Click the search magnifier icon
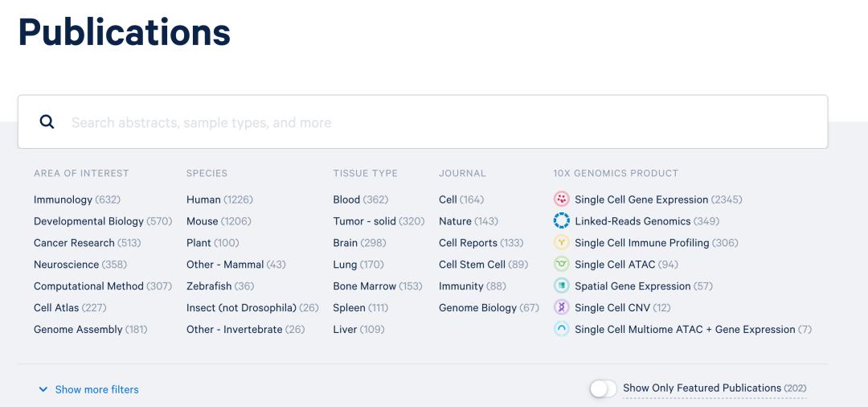 [x=47, y=122]
